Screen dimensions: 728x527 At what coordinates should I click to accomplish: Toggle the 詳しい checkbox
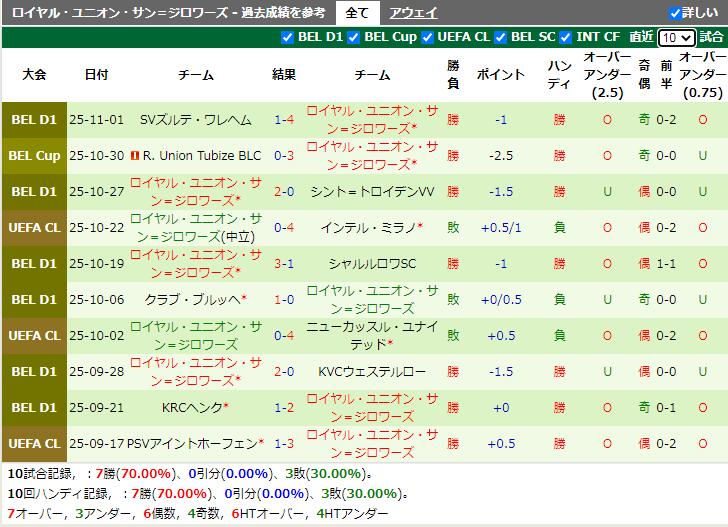(x=675, y=13)
